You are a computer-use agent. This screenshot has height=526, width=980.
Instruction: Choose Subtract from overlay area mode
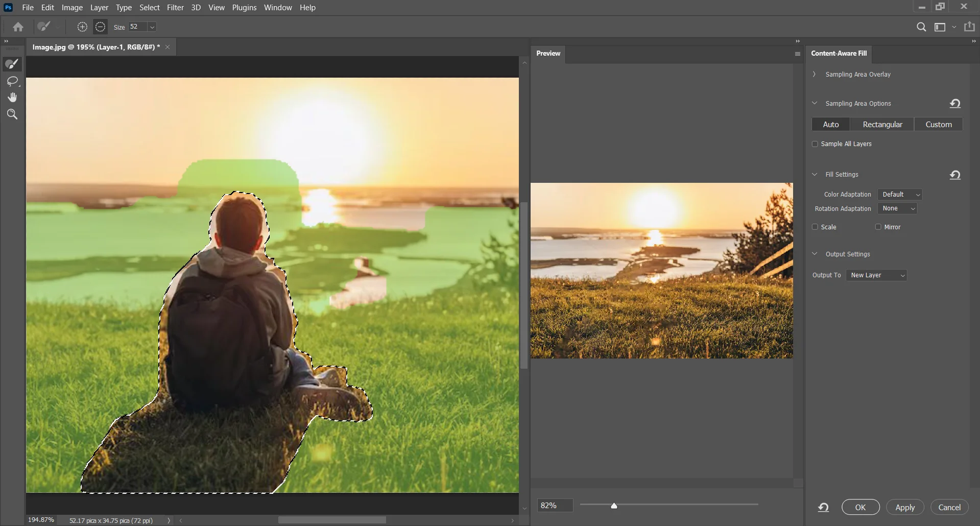pyautogui.click(x=101, y=27)
